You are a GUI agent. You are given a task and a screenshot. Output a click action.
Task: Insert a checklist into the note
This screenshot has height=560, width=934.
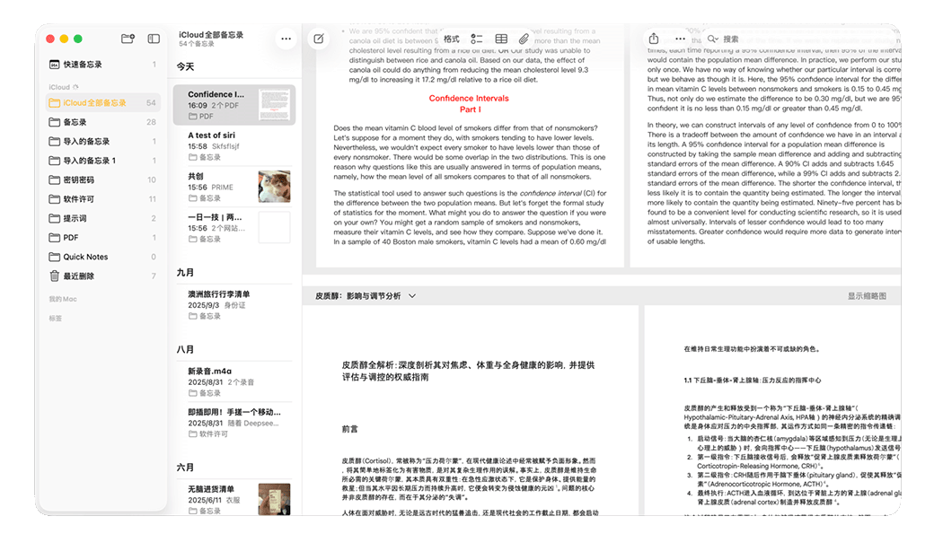click(x=476, y=39)
